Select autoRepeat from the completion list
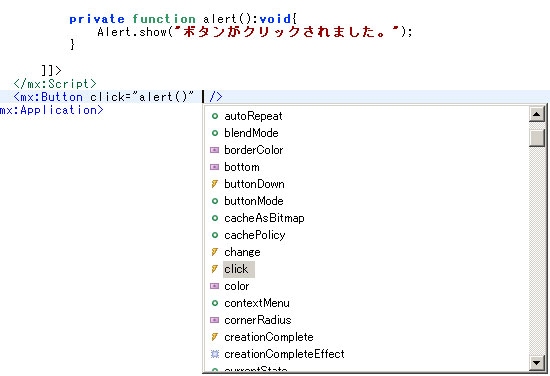Viewport: 550px width, 376px height. point(253,116)
